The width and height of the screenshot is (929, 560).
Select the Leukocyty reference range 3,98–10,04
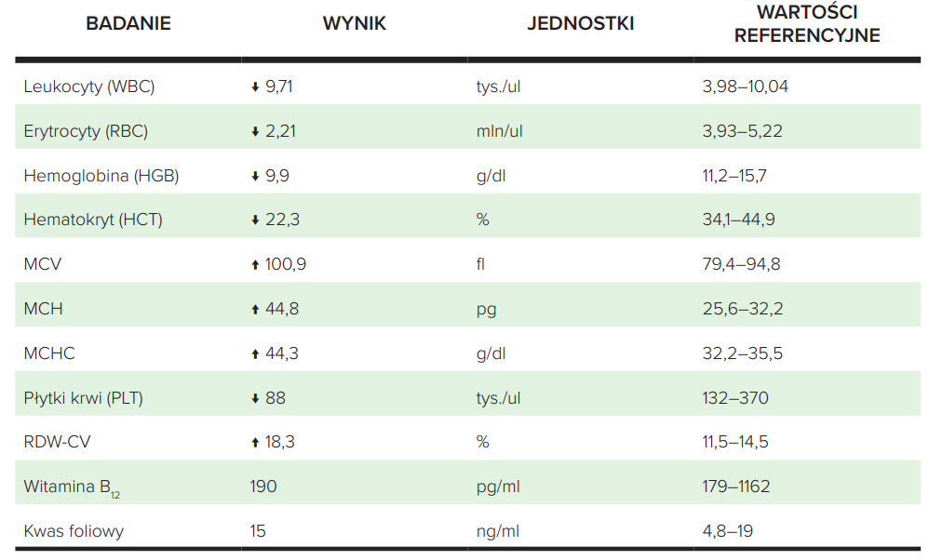746,87
